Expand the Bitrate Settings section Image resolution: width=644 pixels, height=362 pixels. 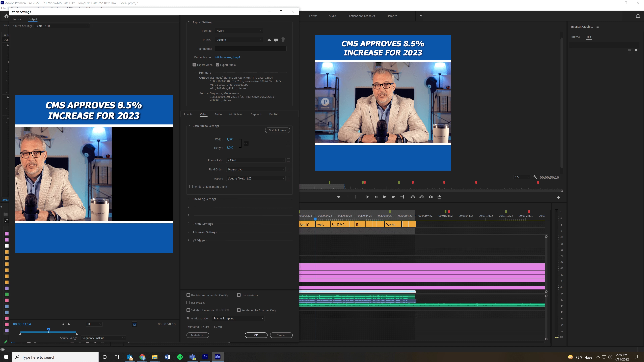(x=202, y=224)
